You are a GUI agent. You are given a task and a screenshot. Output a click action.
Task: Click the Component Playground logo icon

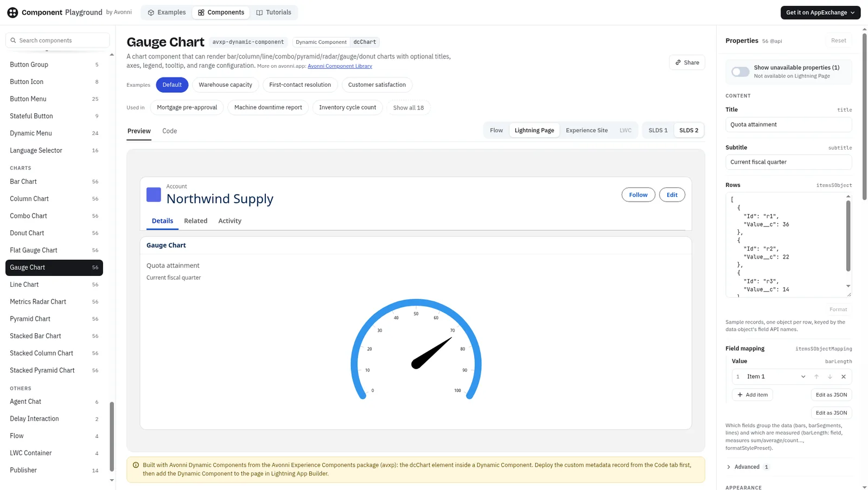click(x=12, y=12)
